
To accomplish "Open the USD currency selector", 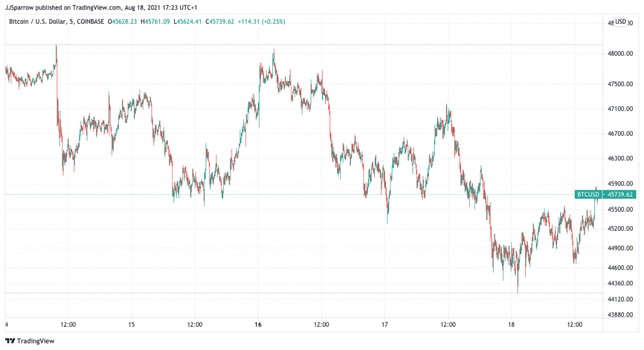I will click(x=620, y=21).
